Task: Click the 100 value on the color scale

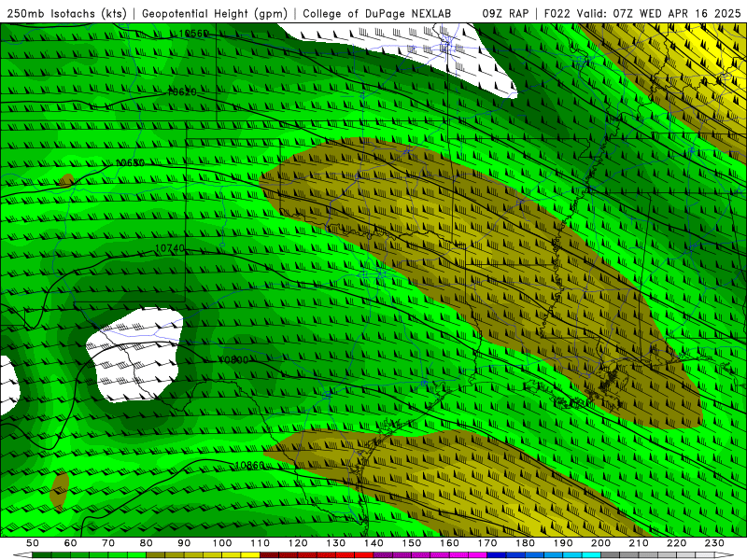Action: (222, 543)
